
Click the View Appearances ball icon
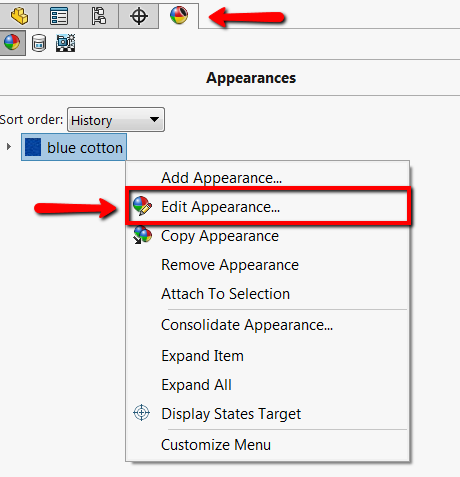[12, 42]
